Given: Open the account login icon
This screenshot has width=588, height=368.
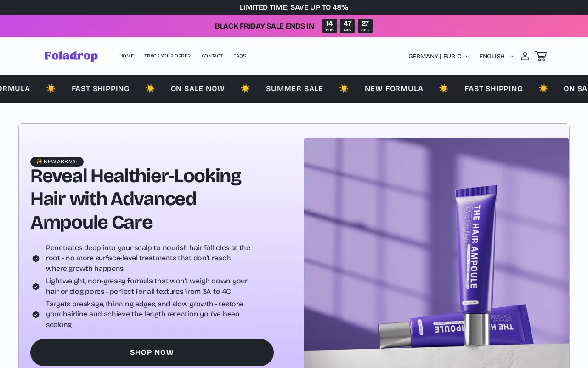Looking at the screenshot, I should click(525, 56).
